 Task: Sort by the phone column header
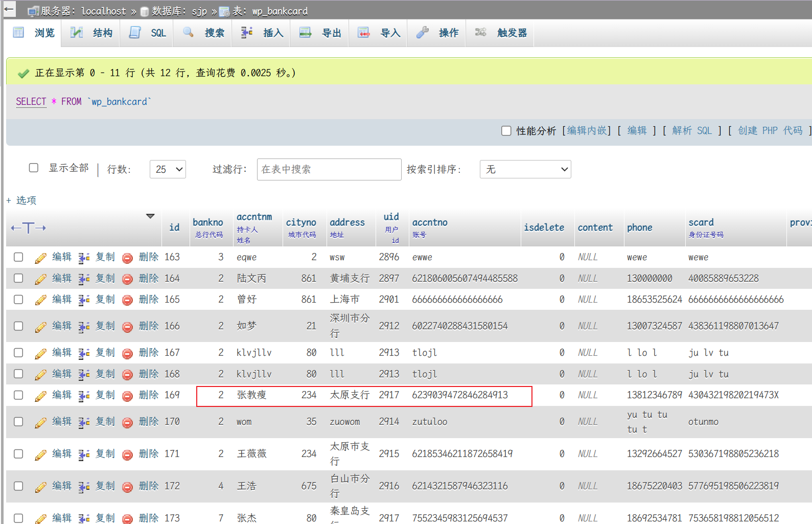coord(640,228)
